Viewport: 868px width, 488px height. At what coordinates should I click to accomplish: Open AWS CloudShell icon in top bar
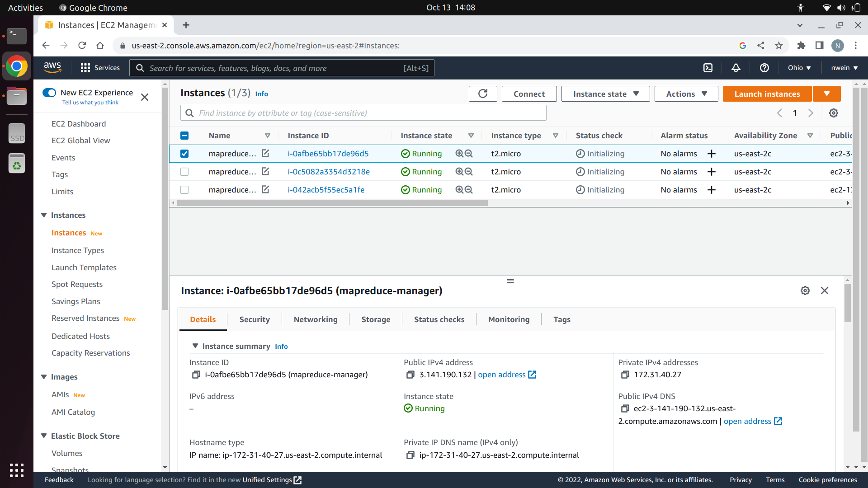point(708,68)
